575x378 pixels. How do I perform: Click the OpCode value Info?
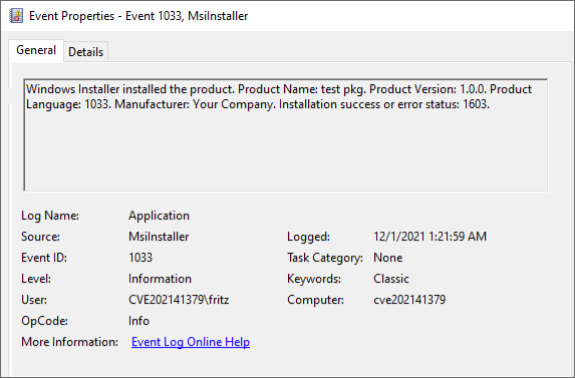pyautogui.click(x=139, y=321)
